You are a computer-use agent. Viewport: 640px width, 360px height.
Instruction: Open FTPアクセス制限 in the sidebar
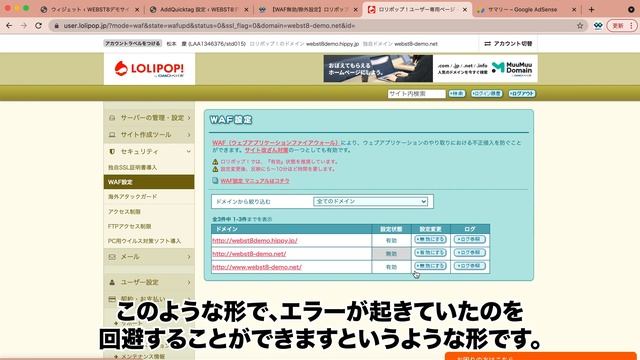click(129, 226)
